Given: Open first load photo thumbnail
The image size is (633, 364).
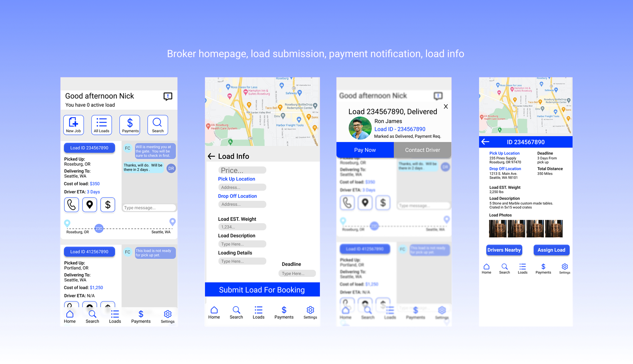Looking at the screenshot, I should (497, 228).
